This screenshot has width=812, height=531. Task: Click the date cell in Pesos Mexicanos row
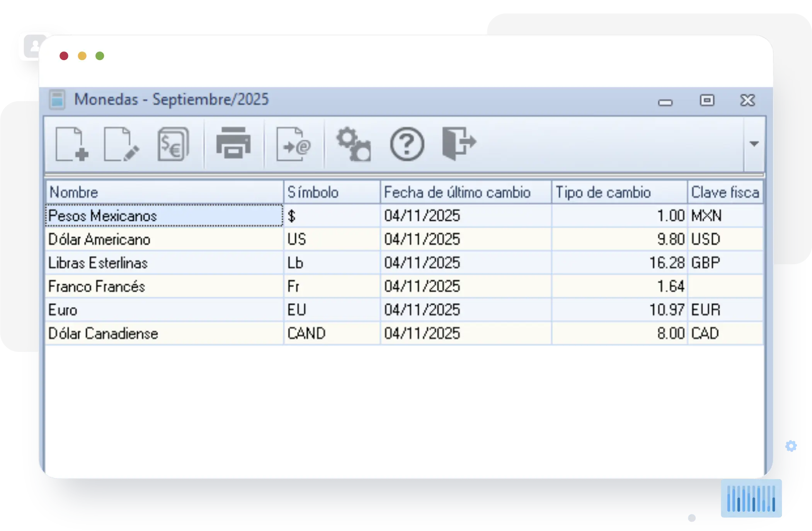pyautogui.click(x=466, y=215)
